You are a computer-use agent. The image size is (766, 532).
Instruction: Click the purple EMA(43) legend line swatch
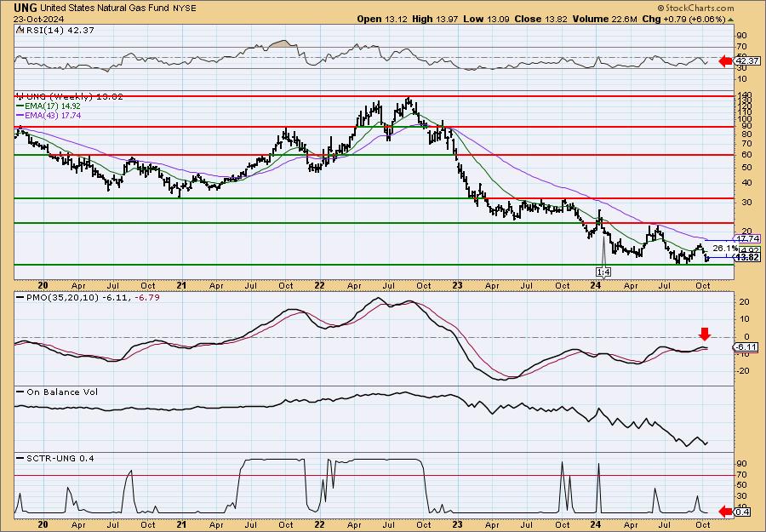point(20,116)
